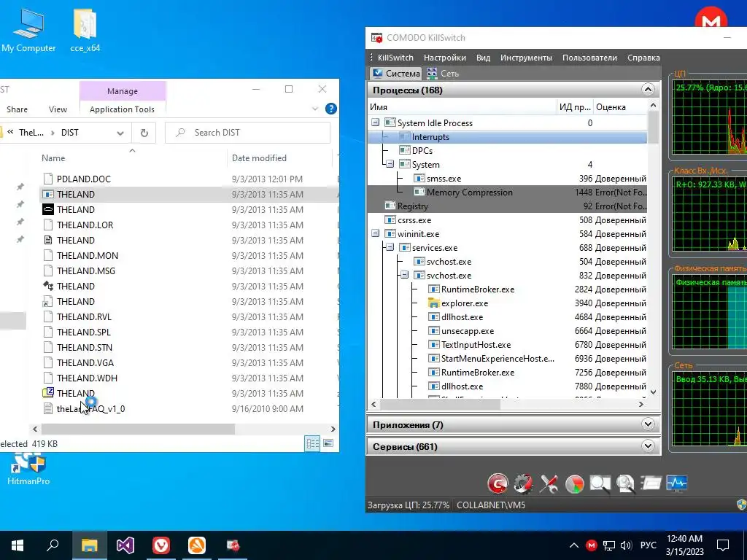This screenshot has height=560, width=747.
Task: Click the gear with red arrow icon in KillSwitch
Action: [523, 484]
